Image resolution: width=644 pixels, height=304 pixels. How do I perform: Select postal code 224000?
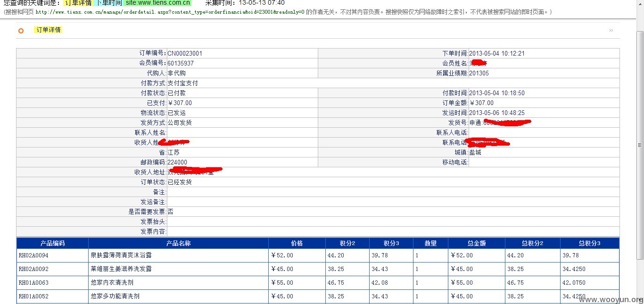[x=177, y=163]
